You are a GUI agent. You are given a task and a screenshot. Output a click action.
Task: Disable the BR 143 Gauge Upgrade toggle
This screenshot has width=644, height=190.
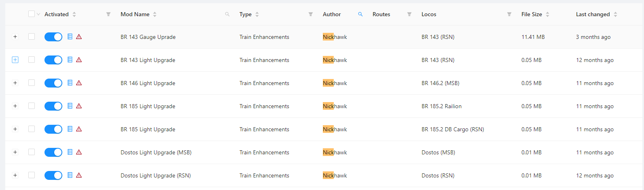click(x=53, y=37)
